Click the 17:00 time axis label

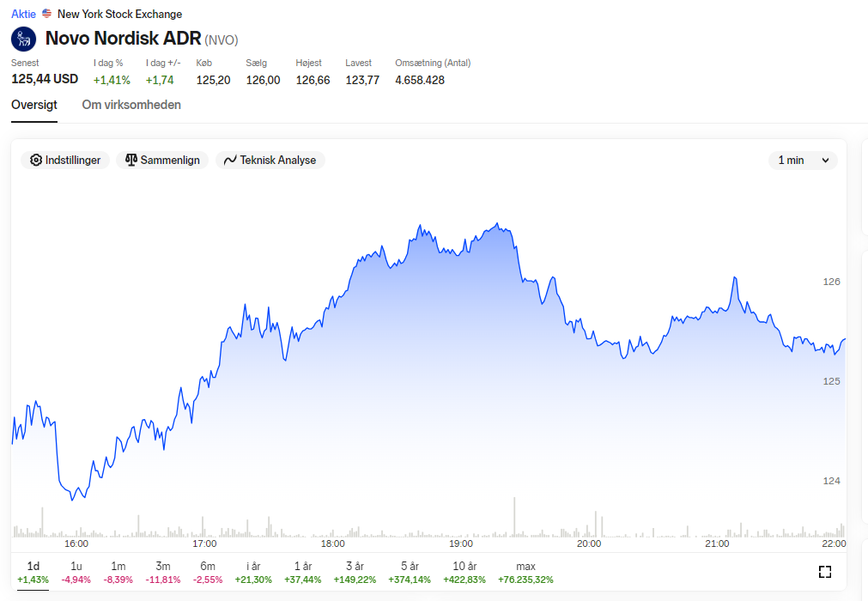pos(204,543)
